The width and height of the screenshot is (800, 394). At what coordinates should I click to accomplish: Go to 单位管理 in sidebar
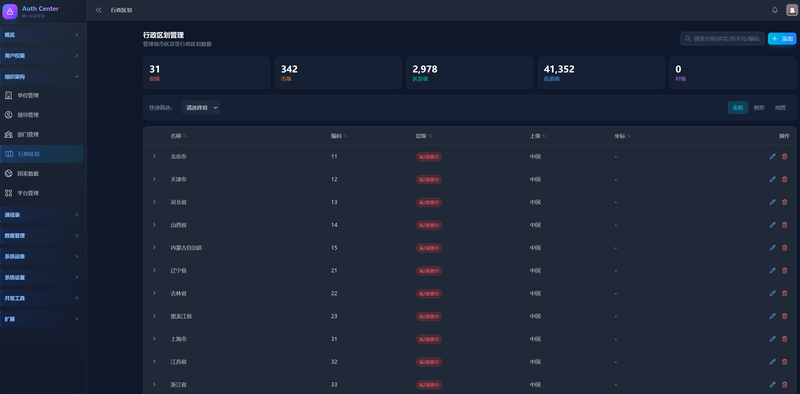tap(42, 95)
